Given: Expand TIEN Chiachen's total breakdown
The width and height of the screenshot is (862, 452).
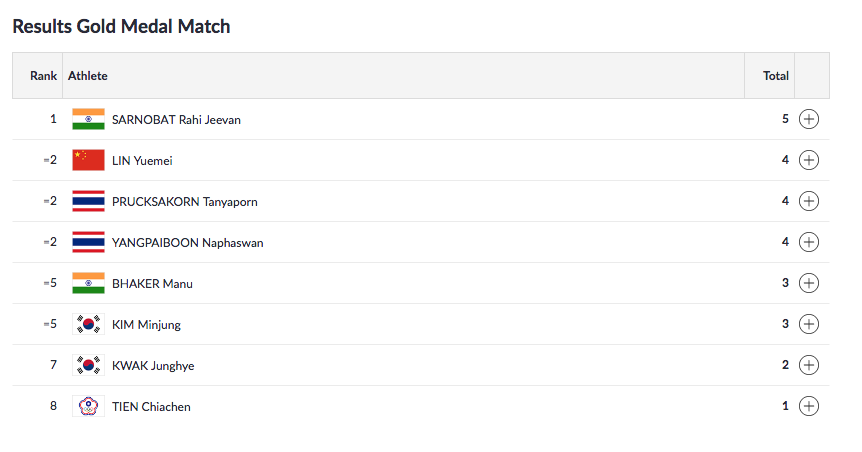Looking at the screenshot, I should coord(809,406).
